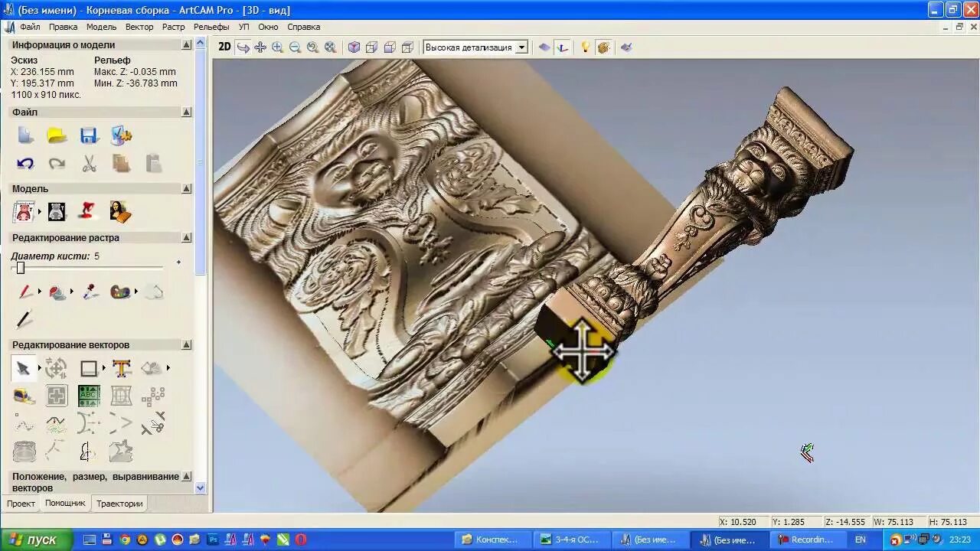
Task: Open the Рельефы menu
Action: 211,27
